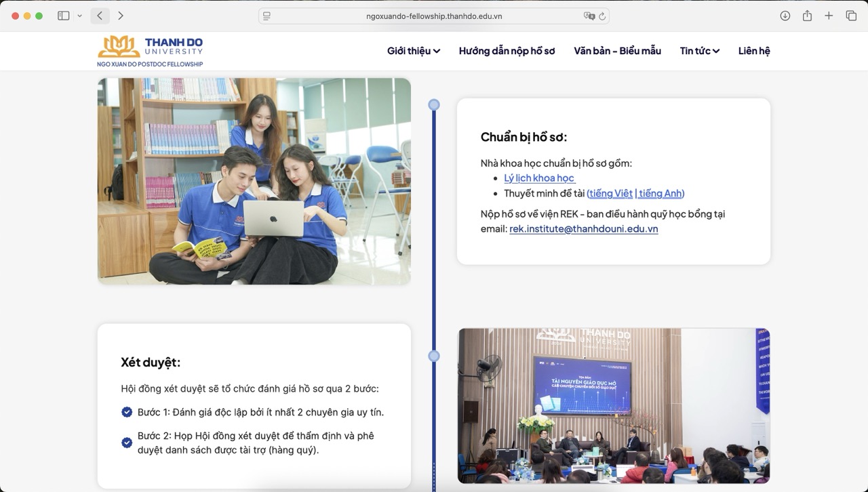Expand the Giới thiệu dropdown menu
The image size is (868, 492).
413,51
